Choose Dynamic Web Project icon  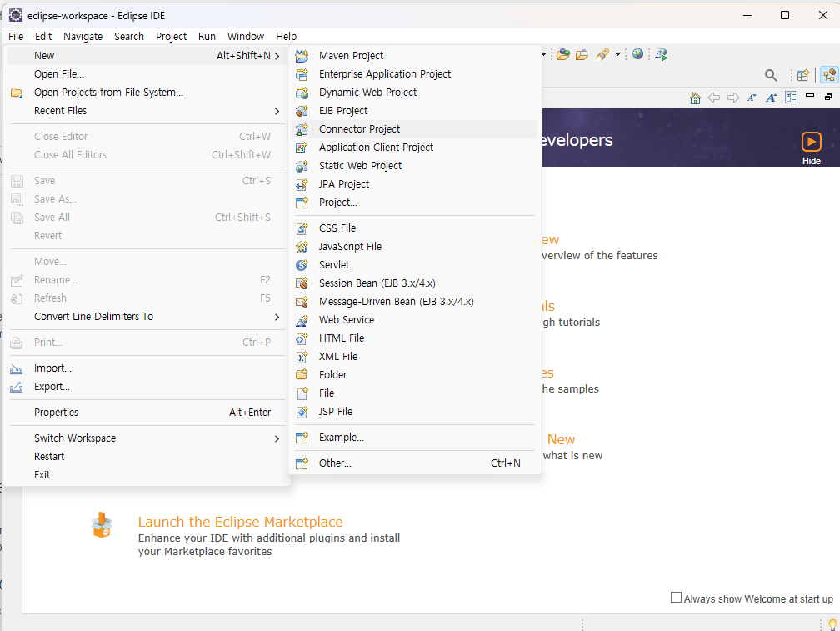tap(302, 93)
